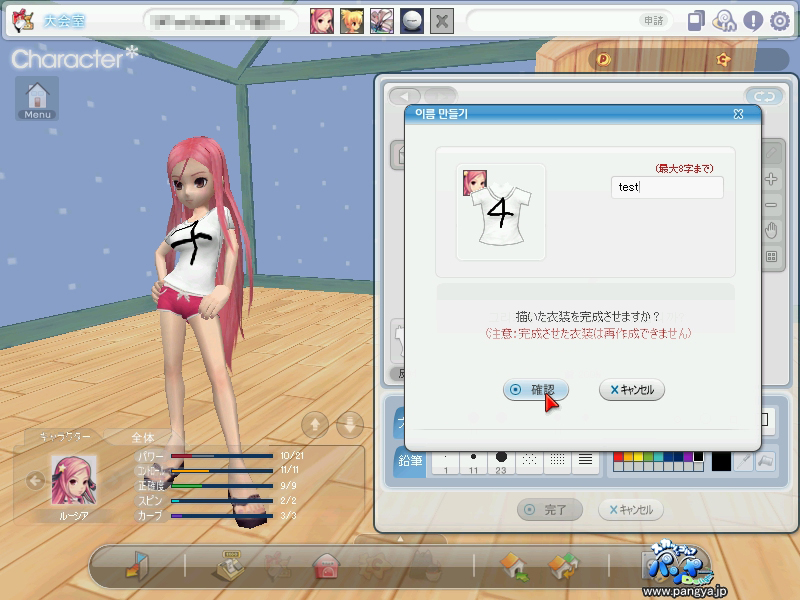Rotate character with the up arrow button

pyautogui.click(x=315, y=424)
